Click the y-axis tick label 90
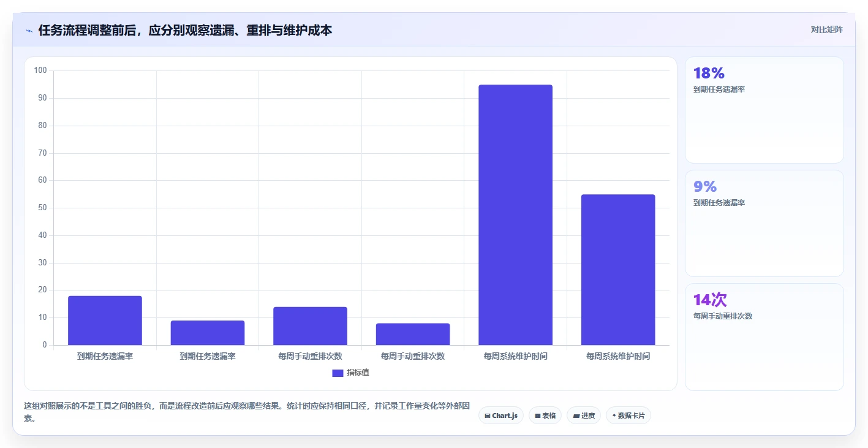This screenshot has height=448, width=868. (42, 98)
